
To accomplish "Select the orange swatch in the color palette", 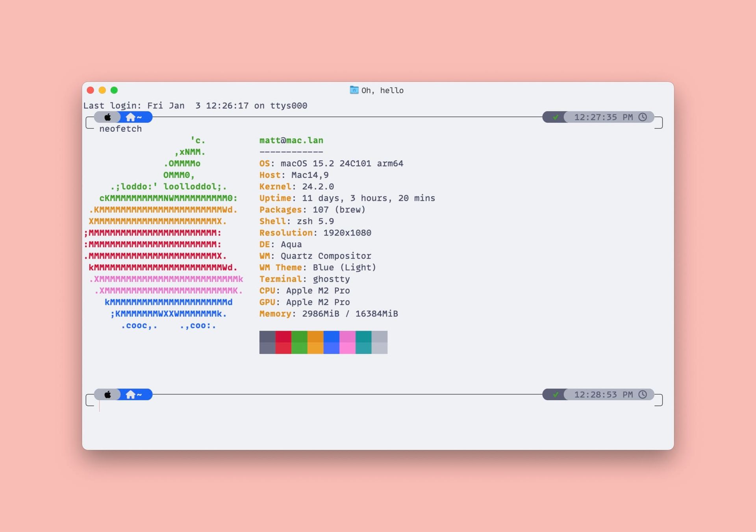I will tap(315, 342).
